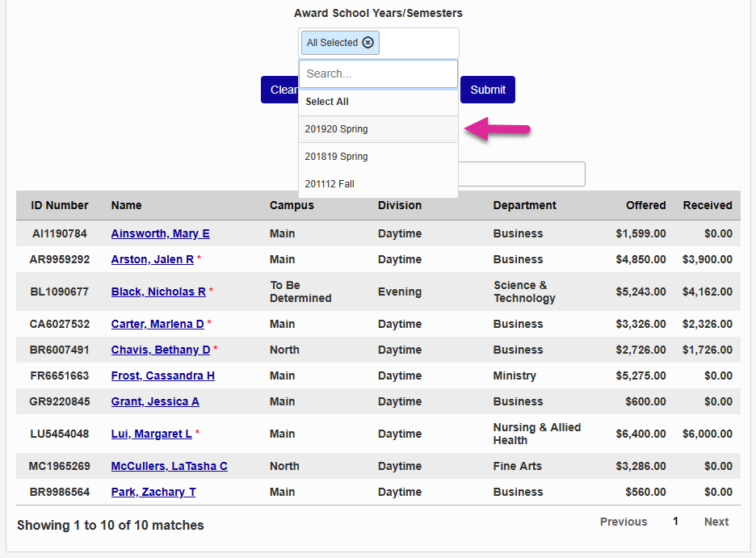Click the To Be Determined campus cell
The image size is (756, 558).
click(300, 292)
